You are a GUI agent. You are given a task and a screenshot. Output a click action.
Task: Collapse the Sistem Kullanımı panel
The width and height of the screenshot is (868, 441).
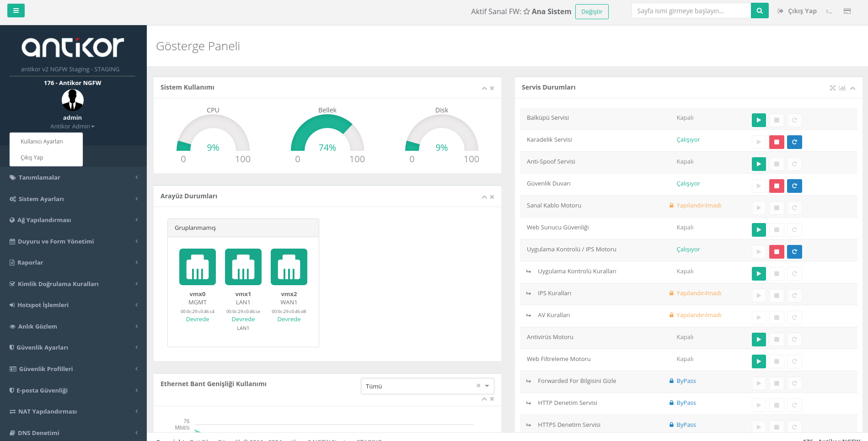click(x=484, y=88)
